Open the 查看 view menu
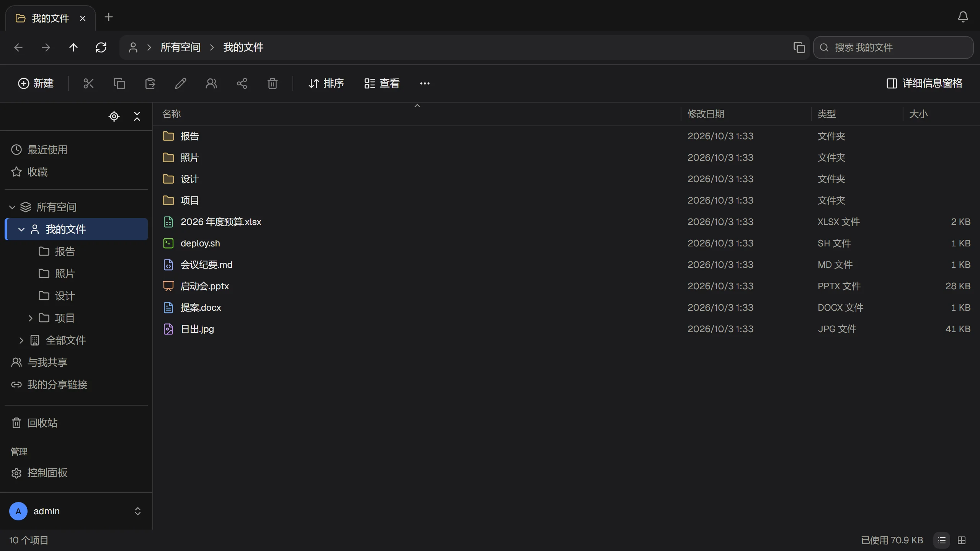 (x=382, y=83)
